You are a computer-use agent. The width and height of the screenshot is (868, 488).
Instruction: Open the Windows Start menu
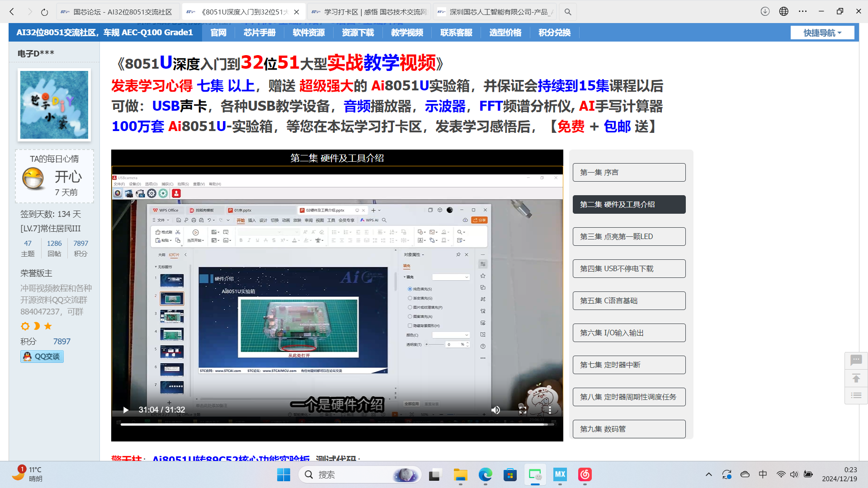(x=283, y=474)
